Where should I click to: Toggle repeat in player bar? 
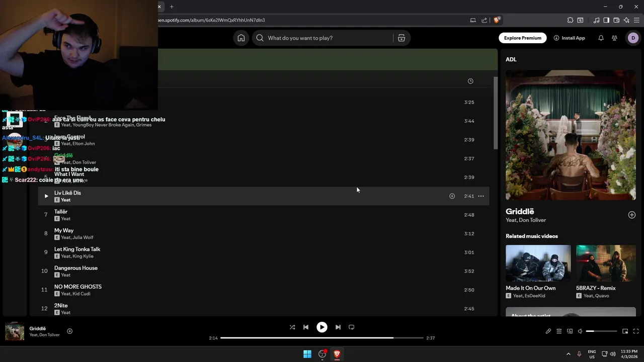pyautogui.click(x=352, y=327)
